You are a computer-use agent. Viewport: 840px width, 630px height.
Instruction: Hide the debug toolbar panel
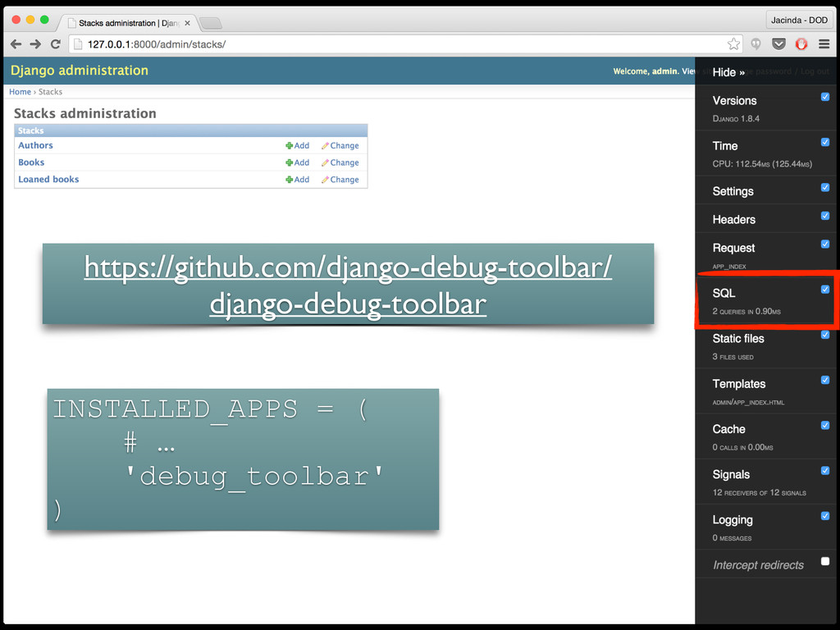[x=728, y=72]
